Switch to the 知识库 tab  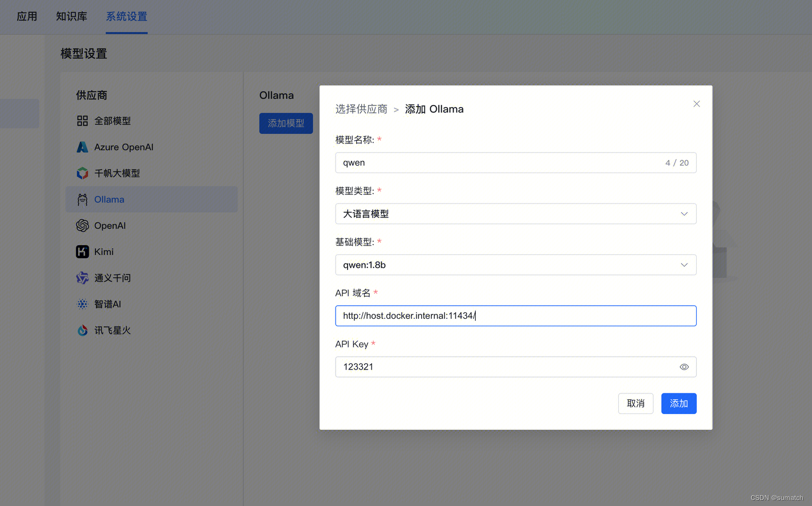click(71, 17)
